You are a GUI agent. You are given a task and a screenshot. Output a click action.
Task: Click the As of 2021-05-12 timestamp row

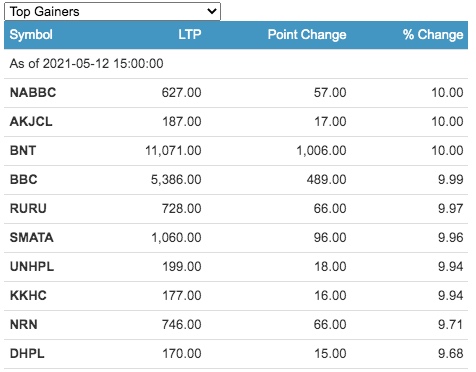(x=236, y=64)
